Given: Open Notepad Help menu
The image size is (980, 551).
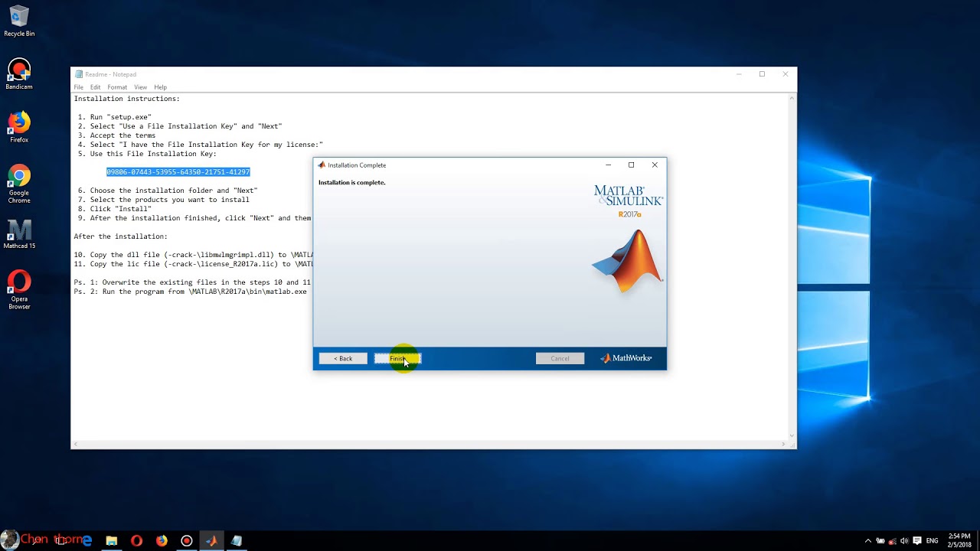Looking at the screenshot, I should click(160, 87).
